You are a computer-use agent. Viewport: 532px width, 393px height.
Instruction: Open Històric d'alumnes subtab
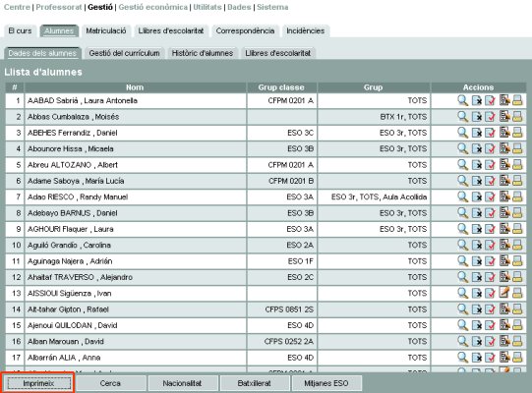[203, 53]
